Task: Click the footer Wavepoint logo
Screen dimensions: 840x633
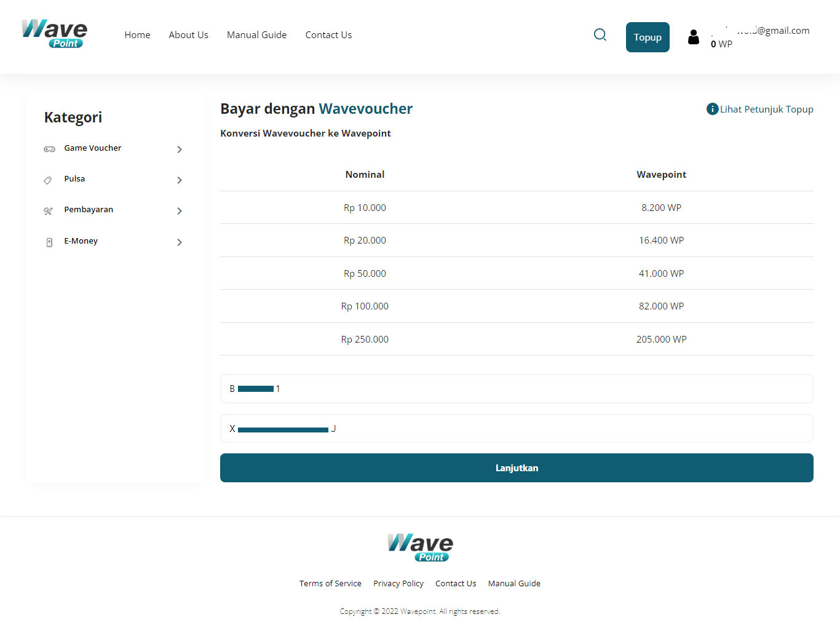Action: 420,547
